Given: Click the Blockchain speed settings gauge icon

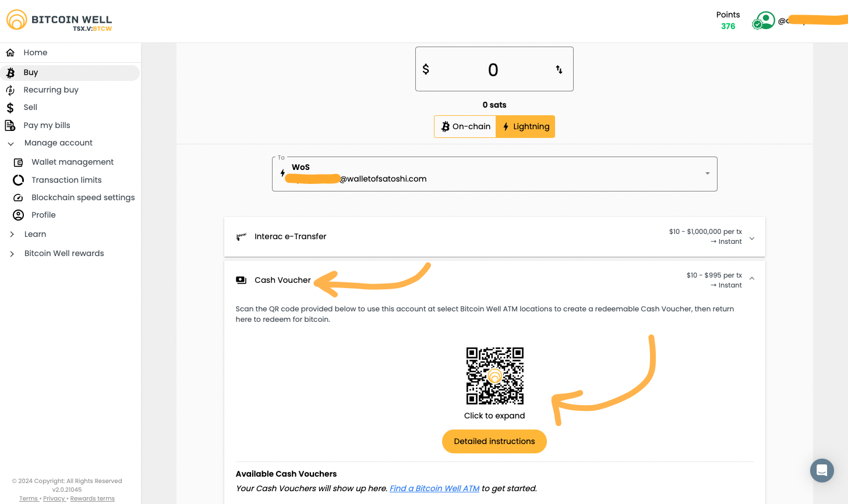Looking at the screenshot, I should click(18, 197).
